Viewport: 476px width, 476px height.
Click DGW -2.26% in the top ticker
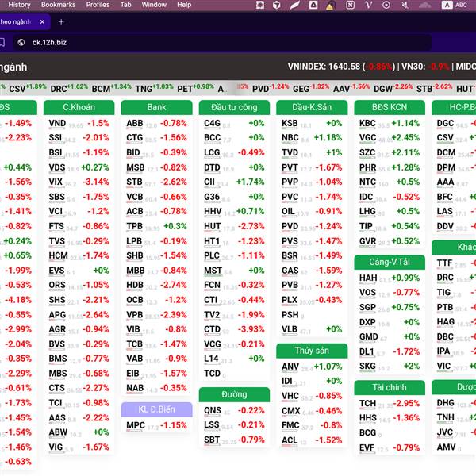click(x=393, y=88)
